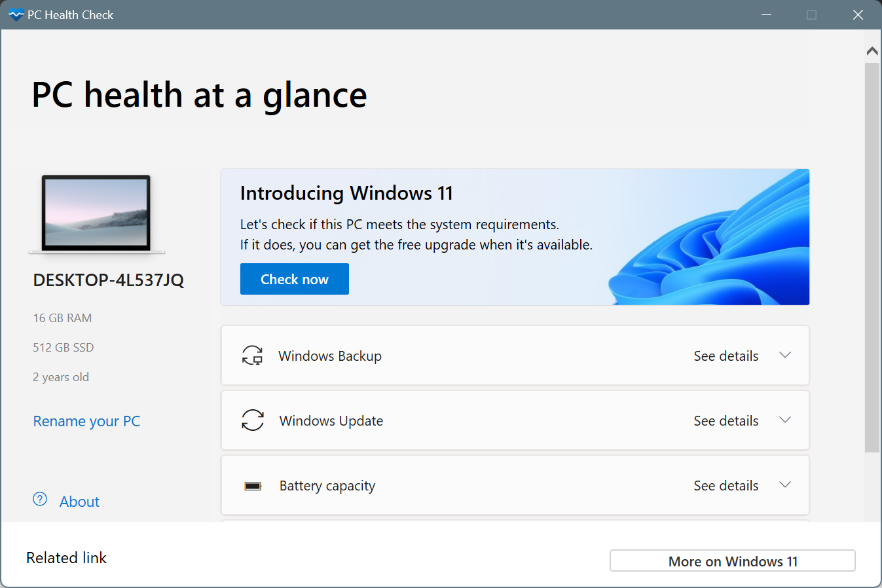The image size is (882, 588).
Task: Click the PC Health Check heart icon
Action: pos(16,14)
